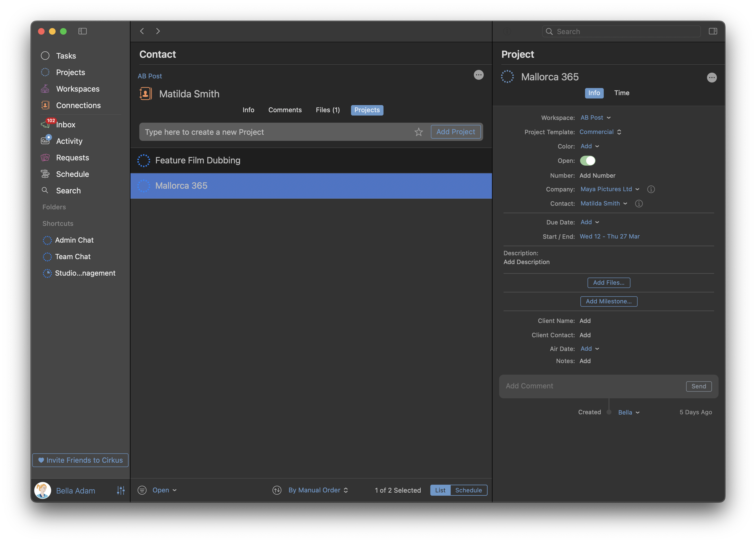
Task: Click the star favorite icon in new project field
Action: coord(419,132)
